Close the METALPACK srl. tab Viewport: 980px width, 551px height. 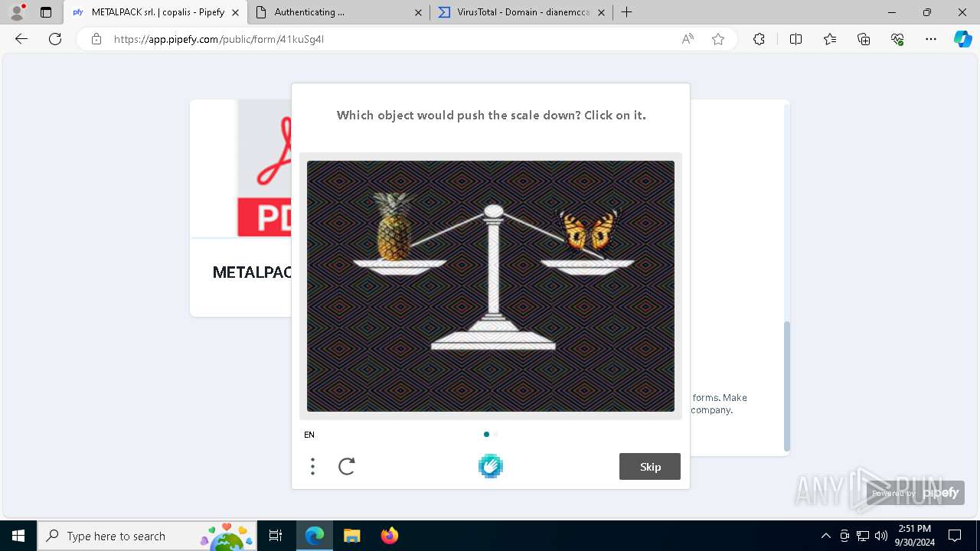[x=235, y=12]
